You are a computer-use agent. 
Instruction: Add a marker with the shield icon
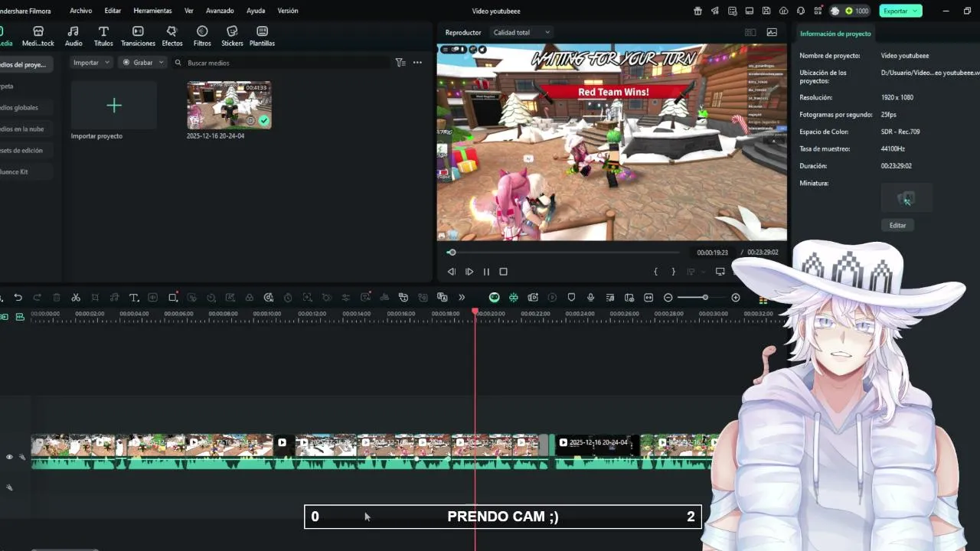click(x=571, y=298)
